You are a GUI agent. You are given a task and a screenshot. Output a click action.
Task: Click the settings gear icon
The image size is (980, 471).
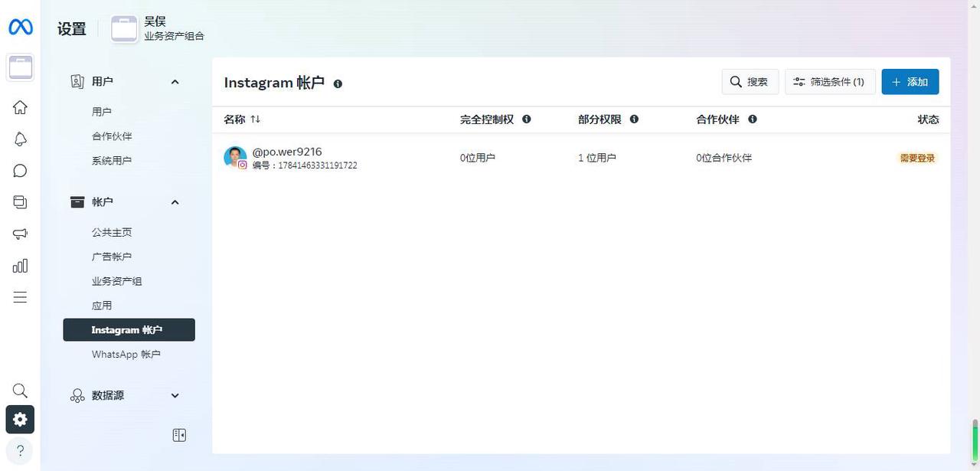21,419
